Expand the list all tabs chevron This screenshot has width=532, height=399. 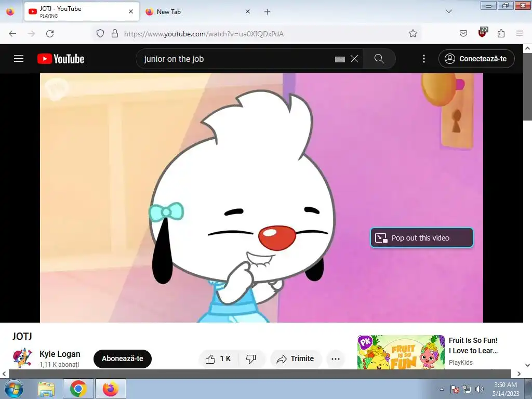point(448,11)
